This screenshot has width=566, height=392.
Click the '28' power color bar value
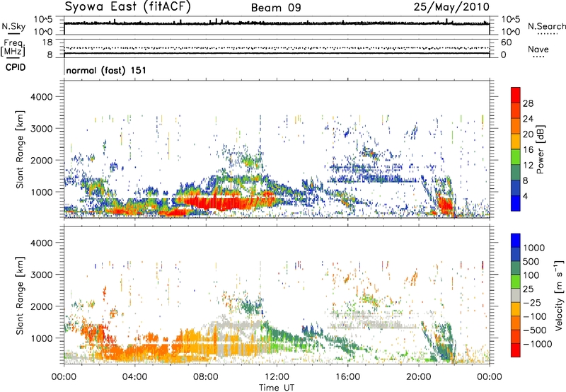(x=528, y=103)
